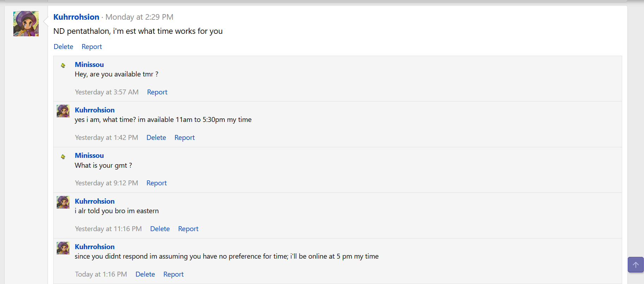Viewport: 644px width, 284px height.
Task: Report the comment posted Yesterday at 1:42 PM
Action: click(184, 137)
